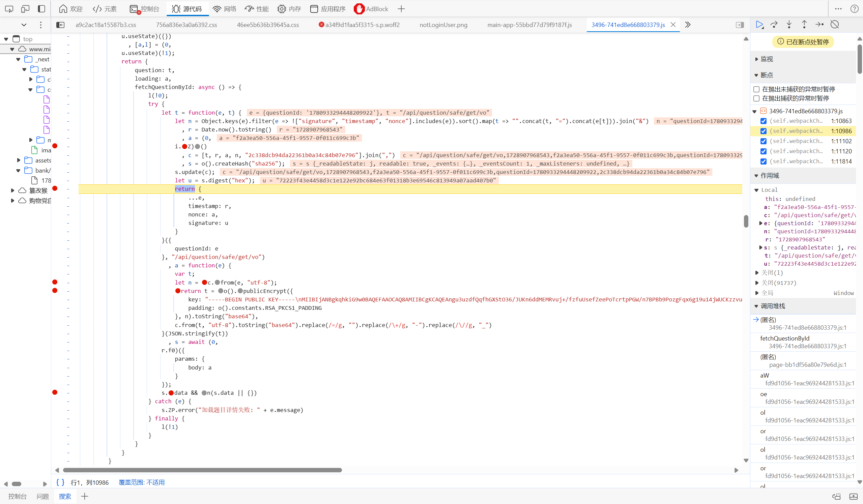Enable pause on caught exceptions checkbox
This screenshot has height=504, width=863.
756,98
